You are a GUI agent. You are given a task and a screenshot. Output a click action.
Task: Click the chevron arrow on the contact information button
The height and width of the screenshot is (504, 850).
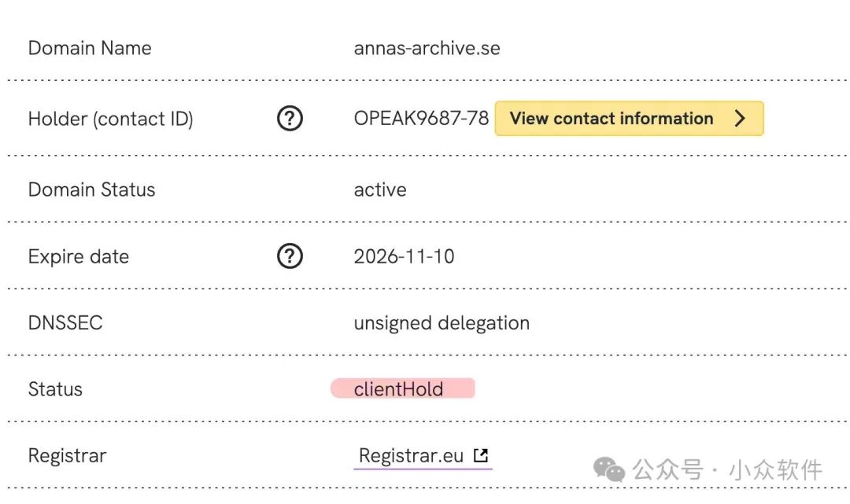pyautogui.click(x=740, y=119)
